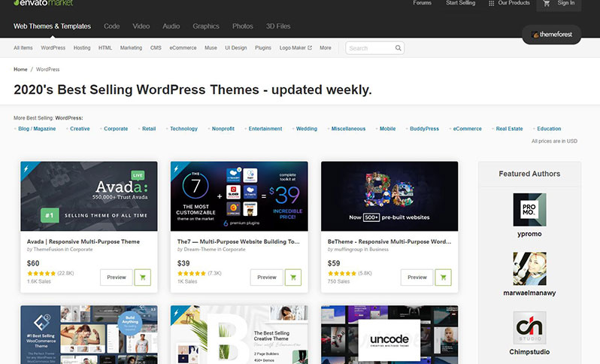The width and height of the screenshot is (600, 364).
Task: Filter by Real Estate category
Action: pos(509,129)
